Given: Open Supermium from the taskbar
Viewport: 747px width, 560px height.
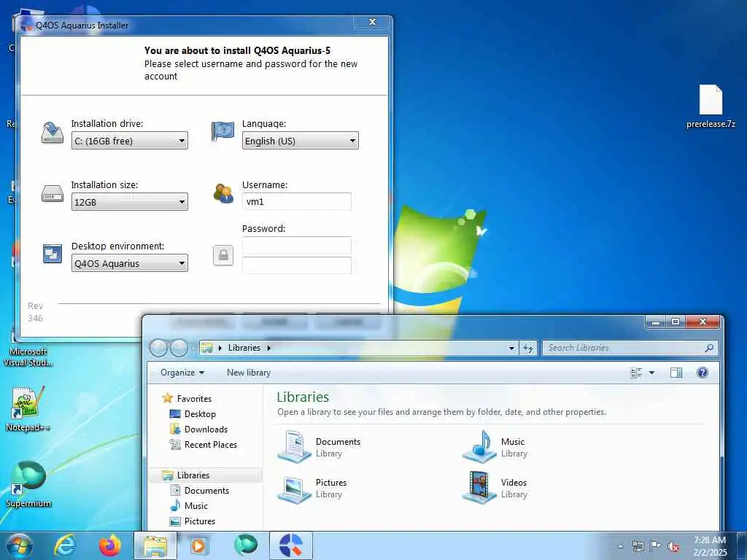Looking at the screenshot, I should (x=246, y=545).
